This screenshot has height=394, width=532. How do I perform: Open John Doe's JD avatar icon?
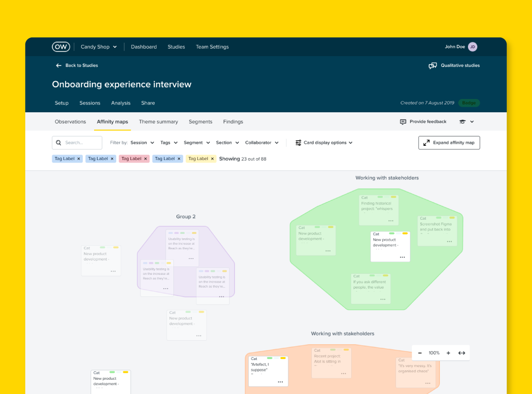(x=472, y=47)
